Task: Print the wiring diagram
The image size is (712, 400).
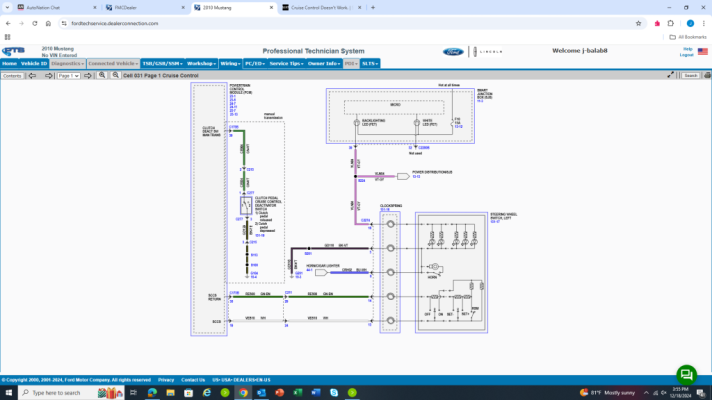Action: click(x=707, y=75)
